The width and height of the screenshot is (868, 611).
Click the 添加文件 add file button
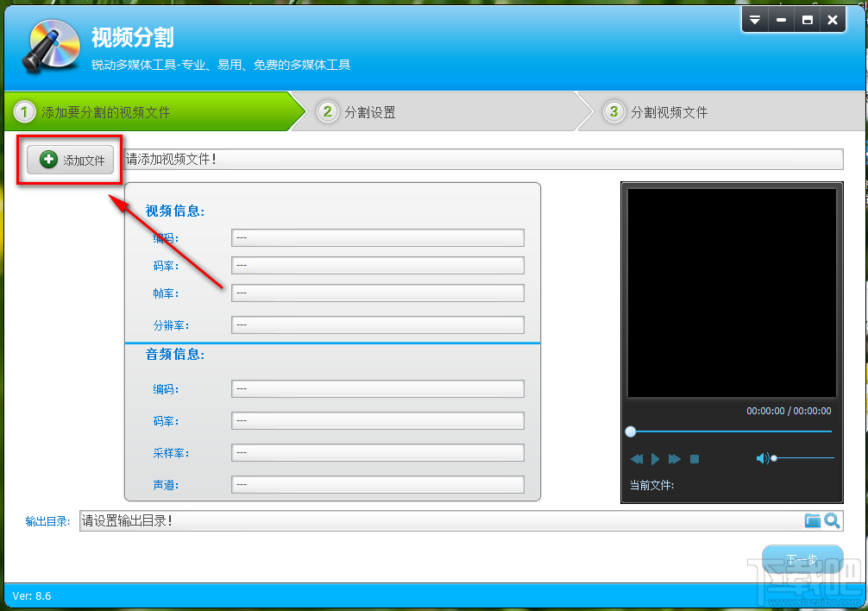70,160
